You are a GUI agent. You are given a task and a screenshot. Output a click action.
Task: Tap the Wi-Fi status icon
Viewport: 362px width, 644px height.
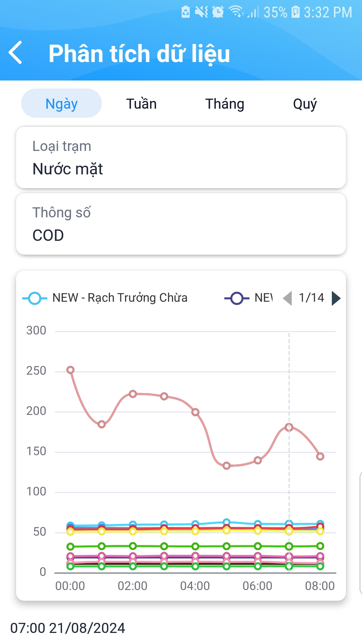(x=236, y=12)
